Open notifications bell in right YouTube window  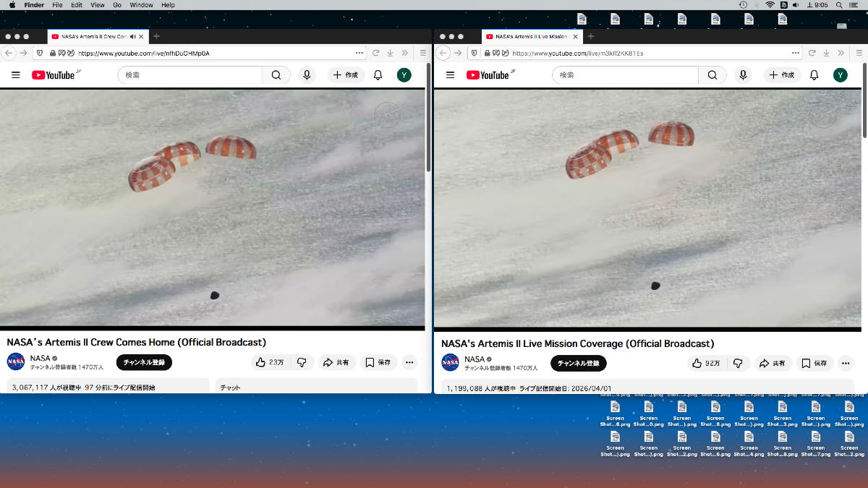[x=814, y=75]
